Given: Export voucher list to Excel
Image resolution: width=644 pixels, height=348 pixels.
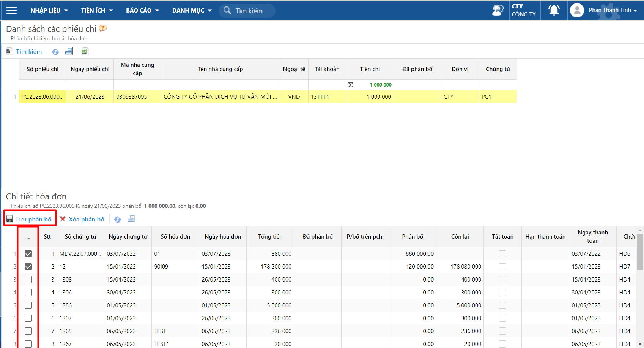Looking at the screenshot, I should (x=85, y=51).
